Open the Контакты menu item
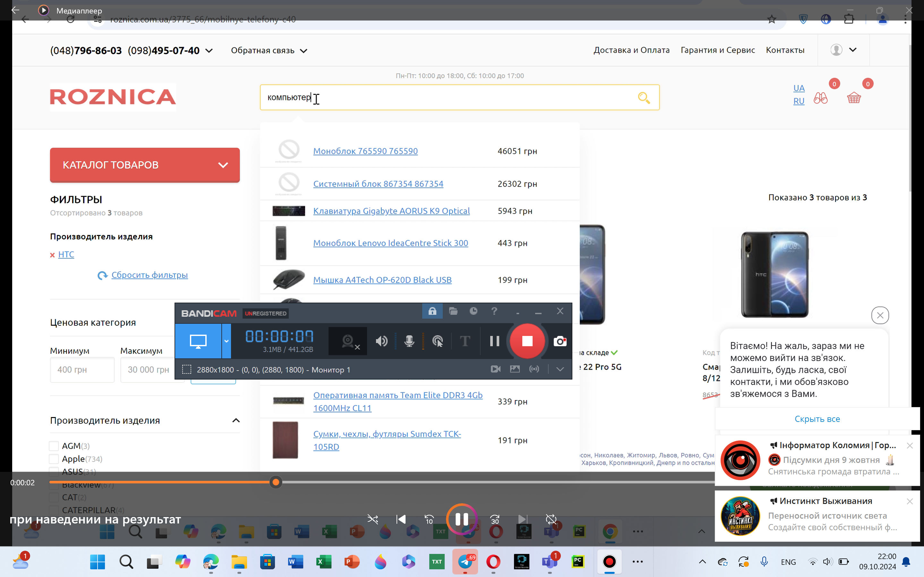This screenshot has height=577, width=924. 785,50
